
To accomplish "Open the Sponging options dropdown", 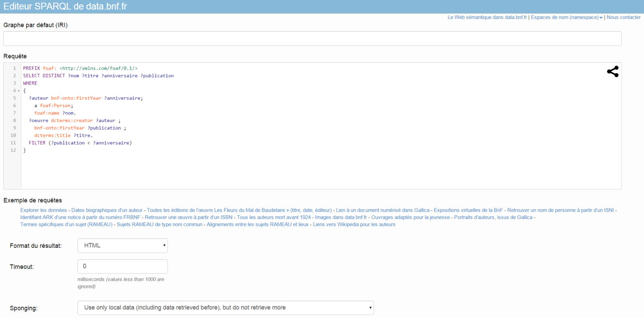I will point(225,308).
